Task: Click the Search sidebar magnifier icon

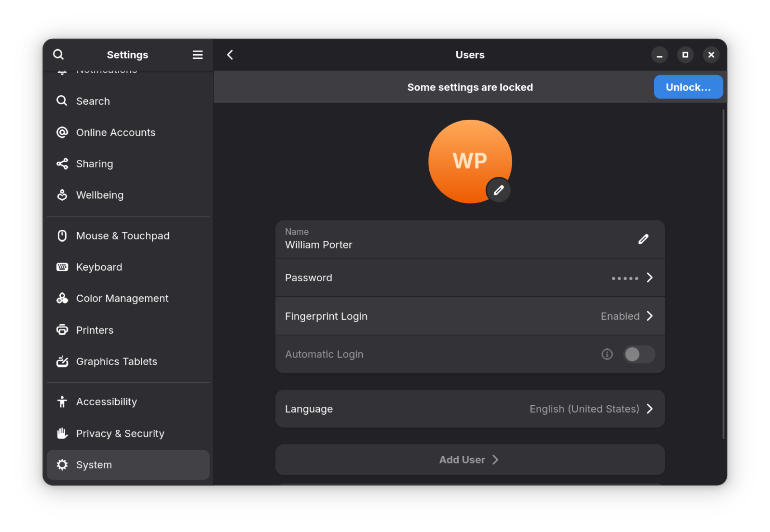Action: 62,101
